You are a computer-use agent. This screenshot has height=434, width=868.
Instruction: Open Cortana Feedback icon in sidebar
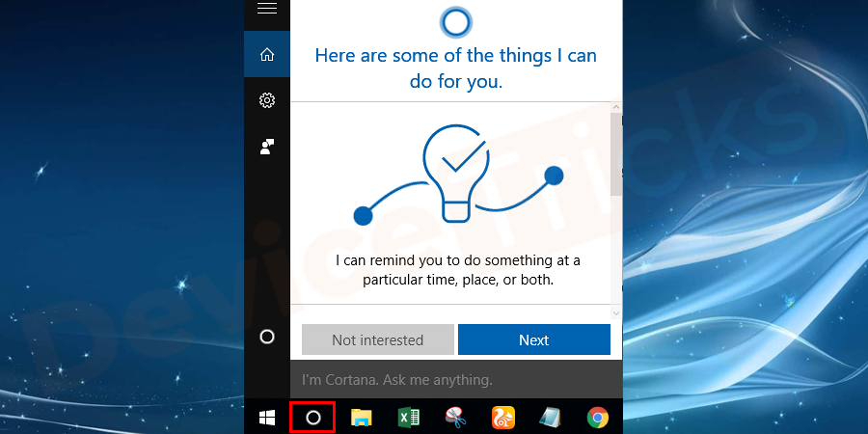tap(267, 147)
